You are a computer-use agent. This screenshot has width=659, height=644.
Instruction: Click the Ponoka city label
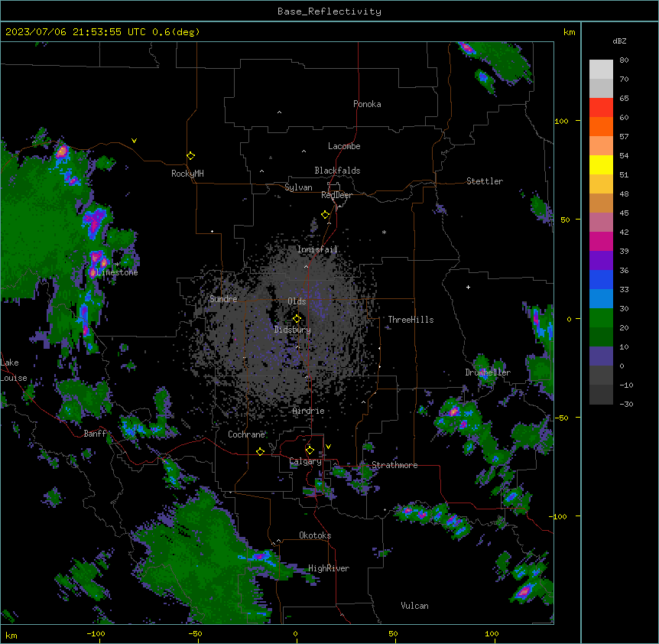(x=367, y=104)
